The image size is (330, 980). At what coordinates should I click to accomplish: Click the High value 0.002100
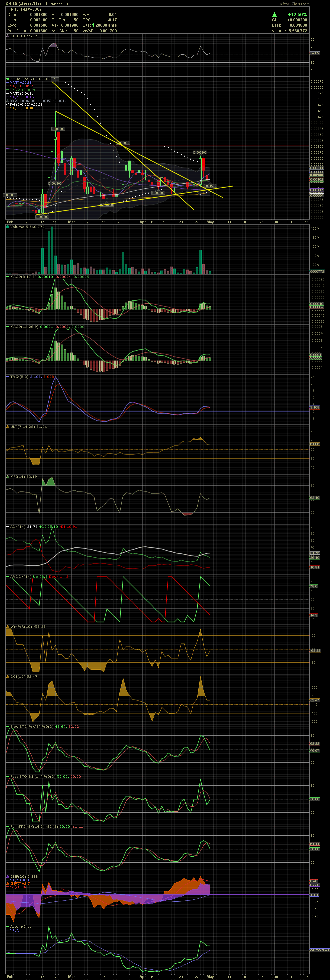(38, 20)
